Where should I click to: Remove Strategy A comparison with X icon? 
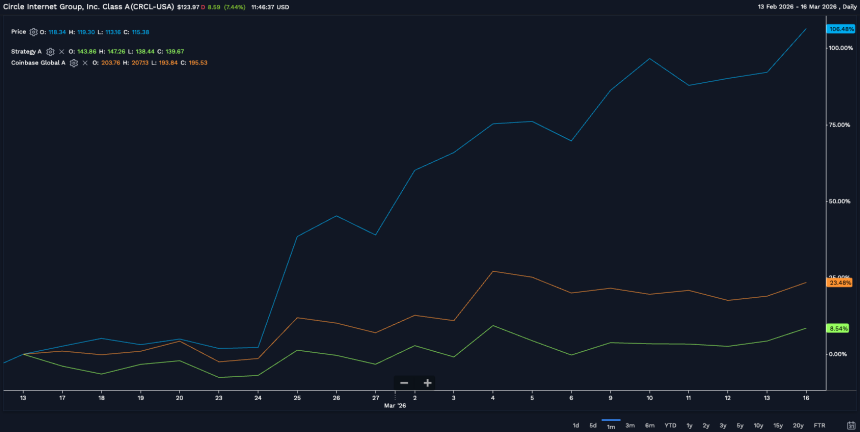coord(61,51)
